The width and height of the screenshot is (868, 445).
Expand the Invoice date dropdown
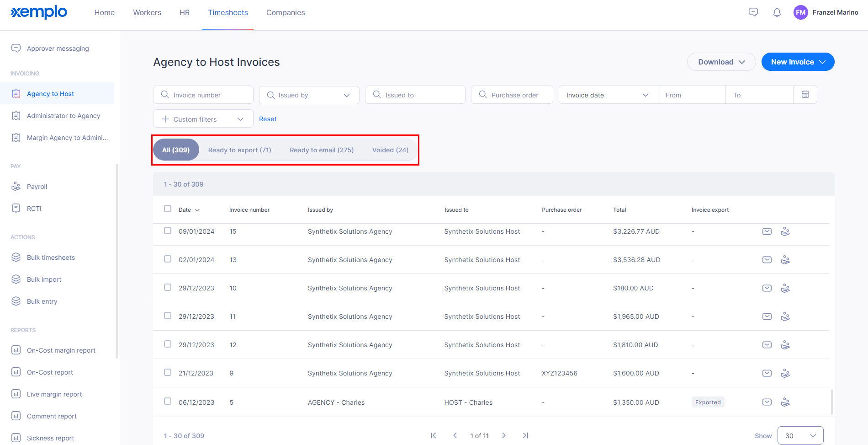pos(608,95)
